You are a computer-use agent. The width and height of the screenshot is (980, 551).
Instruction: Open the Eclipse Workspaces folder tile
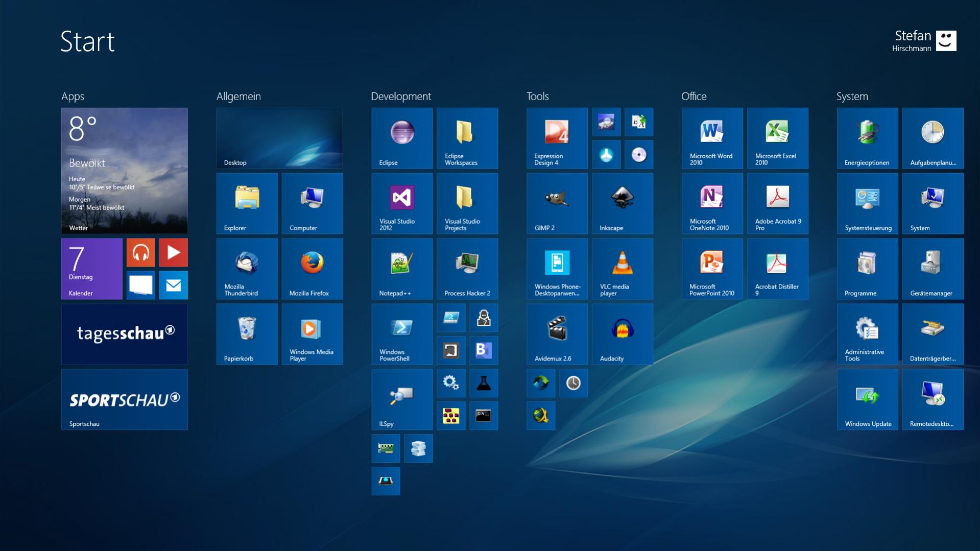pyautogui.click(x=468, y=138)
